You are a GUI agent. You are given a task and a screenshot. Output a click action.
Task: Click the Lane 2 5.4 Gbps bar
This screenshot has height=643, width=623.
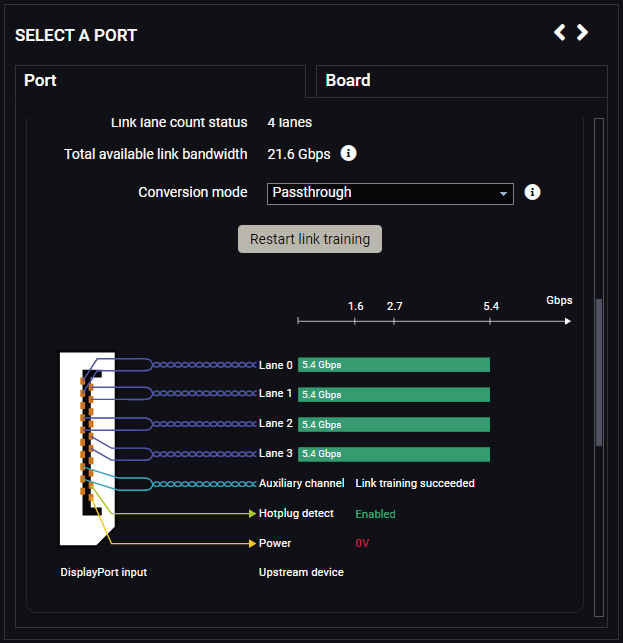tap(394, 424)
